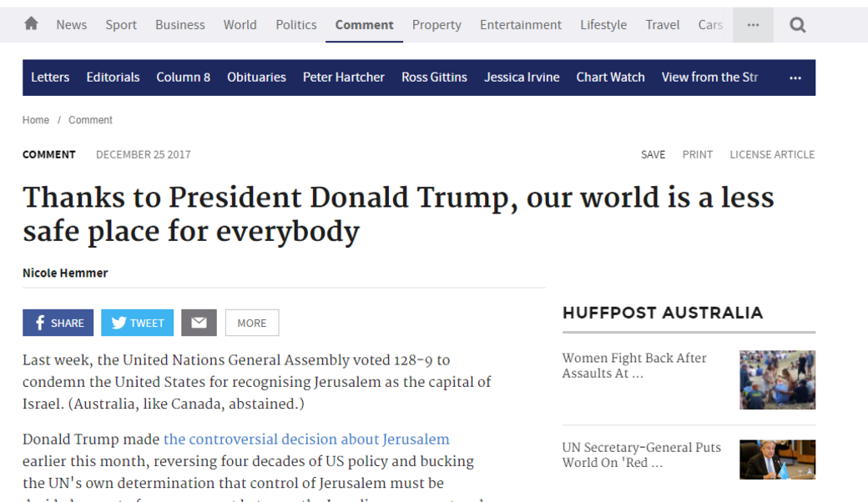Open the License Article option

771,154
